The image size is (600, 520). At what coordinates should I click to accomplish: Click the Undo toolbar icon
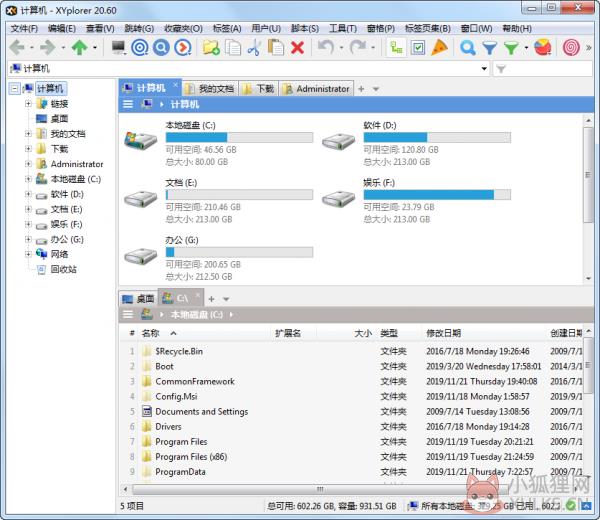[326, 47]
